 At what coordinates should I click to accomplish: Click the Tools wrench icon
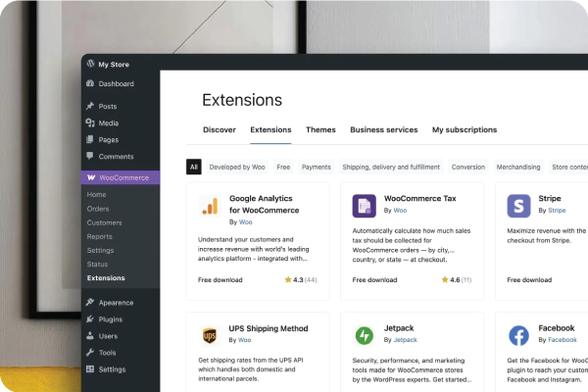click(90, 352)
